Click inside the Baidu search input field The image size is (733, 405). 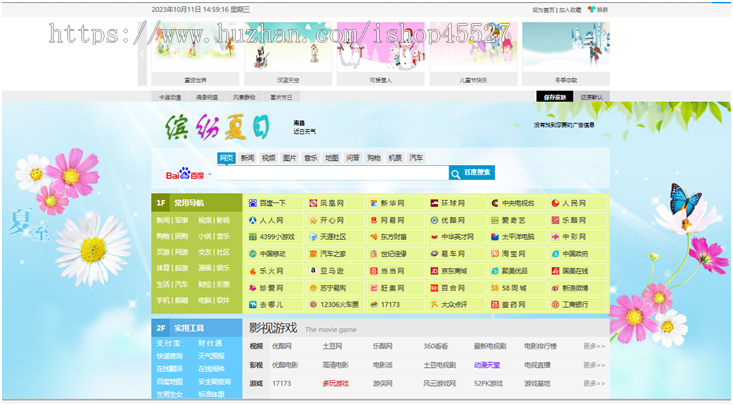[332, 173]
